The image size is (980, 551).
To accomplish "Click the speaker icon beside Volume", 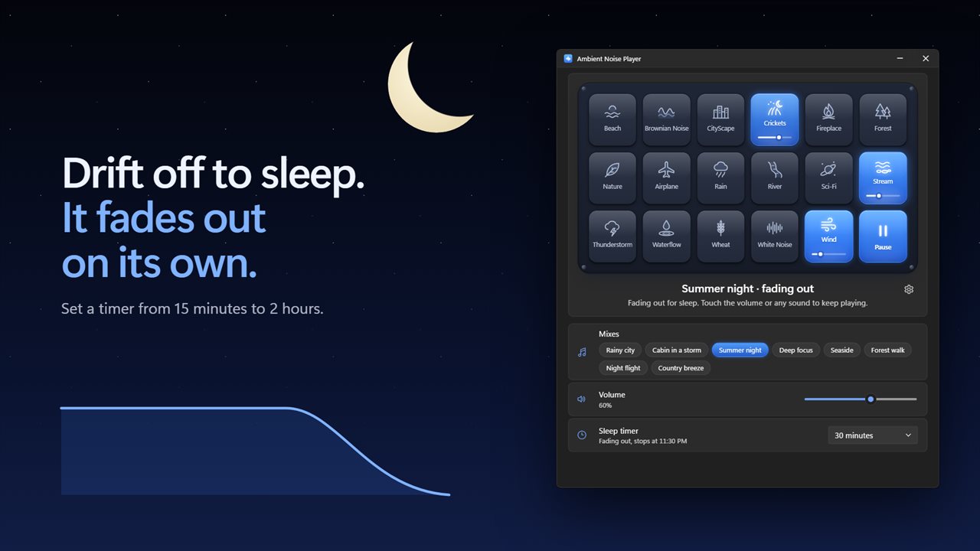I will coord(582,399).
